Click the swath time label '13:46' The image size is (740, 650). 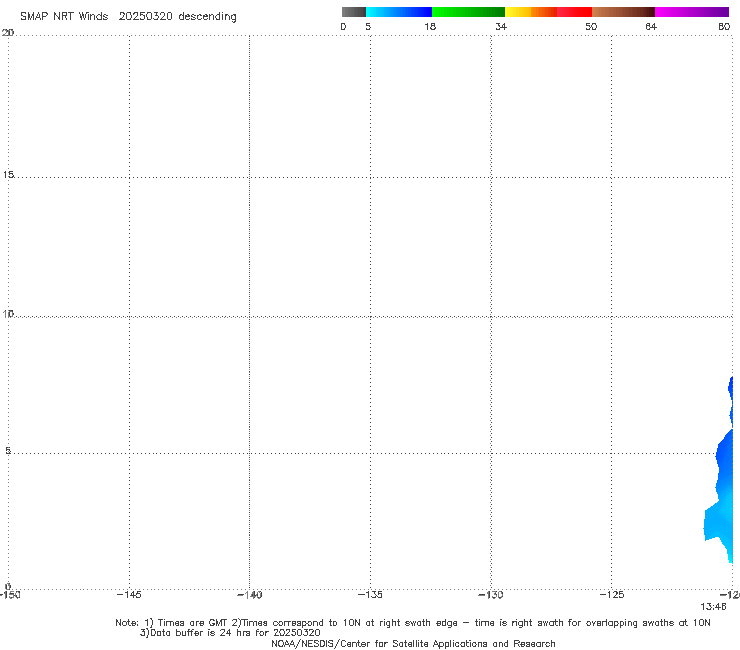pyautogui.click(x=713, y=607)
